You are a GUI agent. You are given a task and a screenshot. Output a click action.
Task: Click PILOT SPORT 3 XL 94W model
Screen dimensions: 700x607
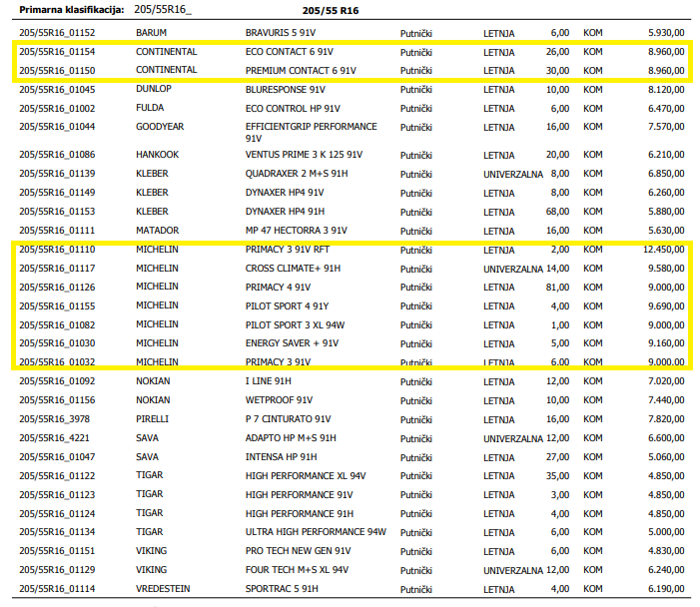pyautogui.click(x=296, y=324)
